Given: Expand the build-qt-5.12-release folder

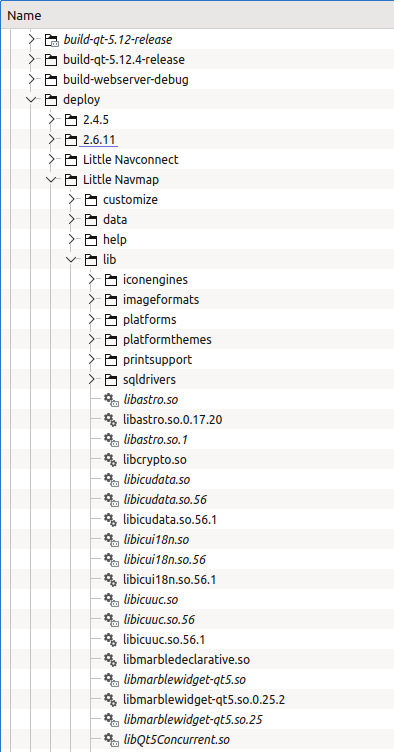Looking at the screenshot, I should (32, 39).
